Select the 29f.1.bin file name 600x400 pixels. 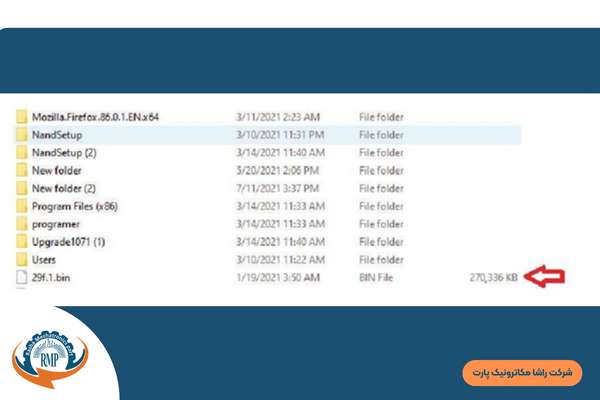click(x=53, y=275)
